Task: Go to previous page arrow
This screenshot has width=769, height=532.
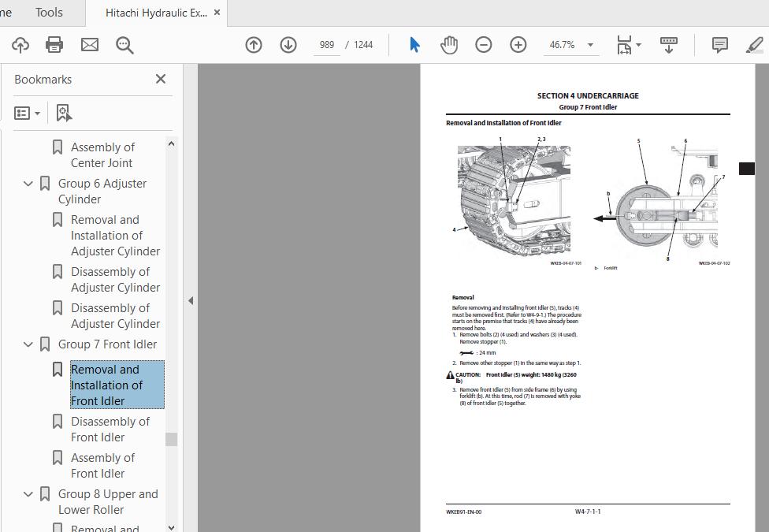Action: [254, 45]
